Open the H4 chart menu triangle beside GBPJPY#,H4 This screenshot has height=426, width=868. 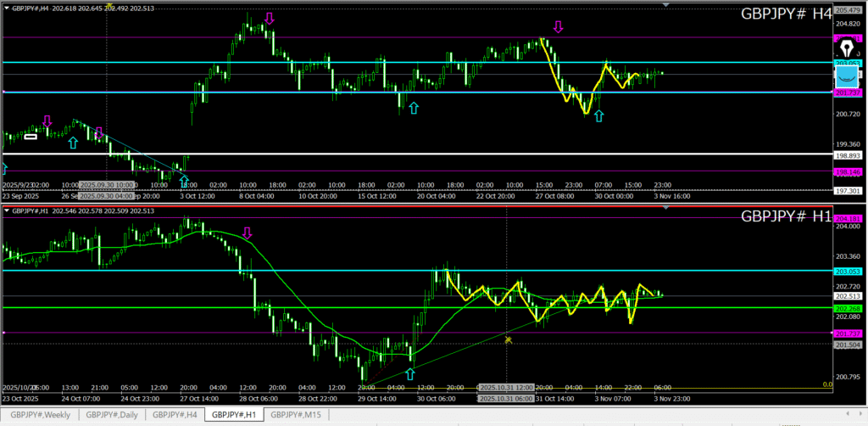click(5, 7)
